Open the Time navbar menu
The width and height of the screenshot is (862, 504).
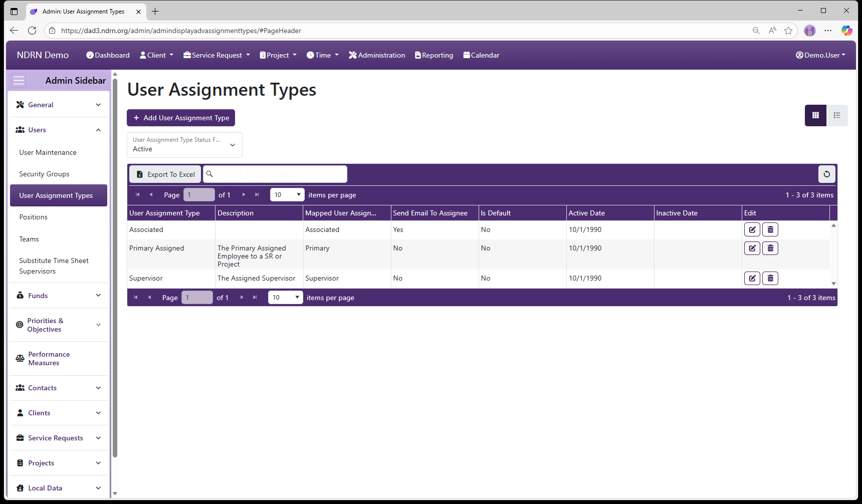click(323, 55)
